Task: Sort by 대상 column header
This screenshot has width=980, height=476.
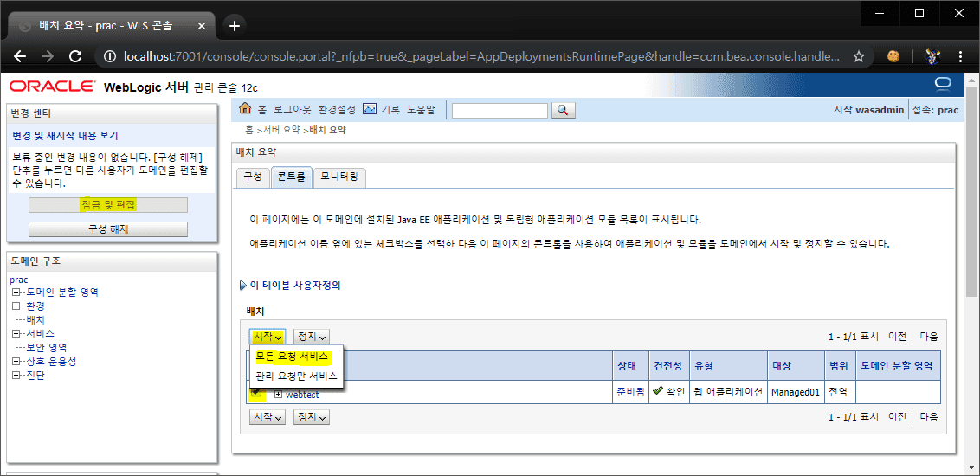Action: point(781,365)
